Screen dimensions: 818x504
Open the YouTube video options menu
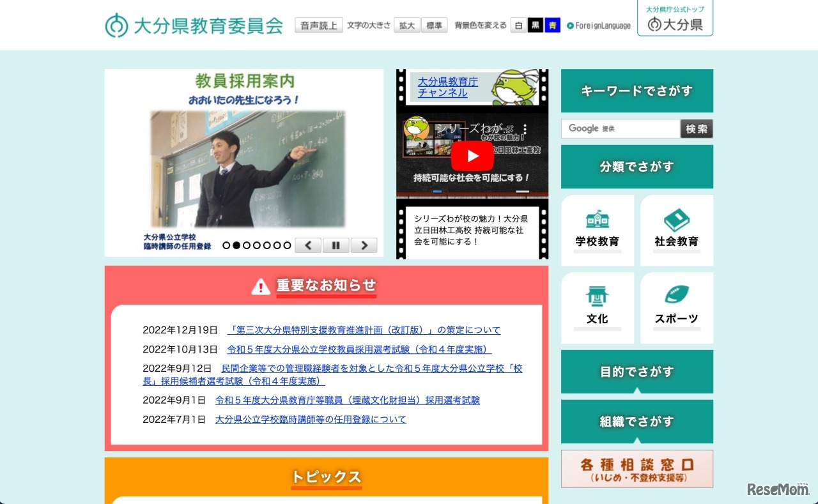coord(525,129)
